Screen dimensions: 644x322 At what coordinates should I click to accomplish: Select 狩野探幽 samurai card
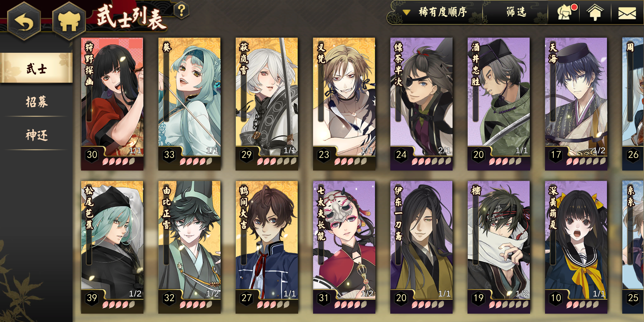click(x=112, y=104)
